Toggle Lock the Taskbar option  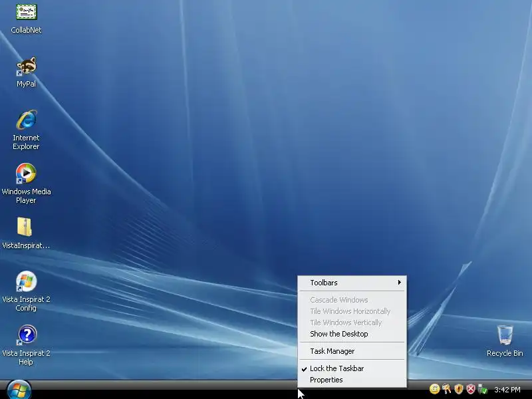(x=352, y=368)
